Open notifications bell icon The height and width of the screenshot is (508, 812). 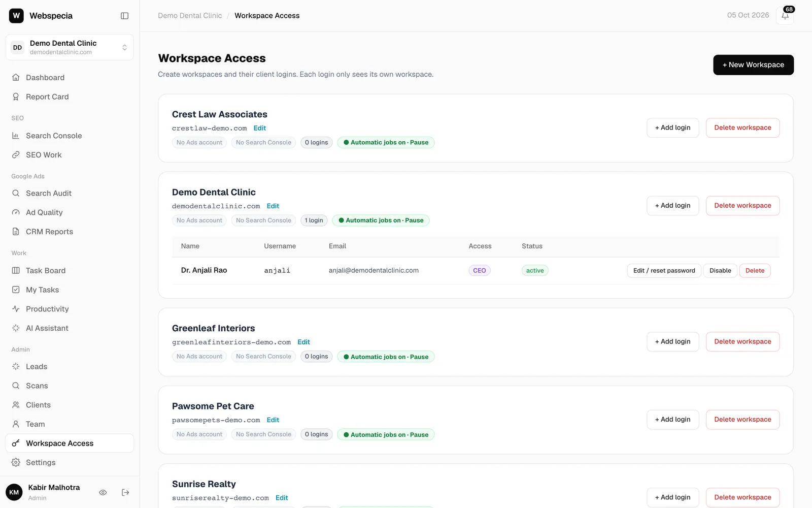[x=785, y=16]
